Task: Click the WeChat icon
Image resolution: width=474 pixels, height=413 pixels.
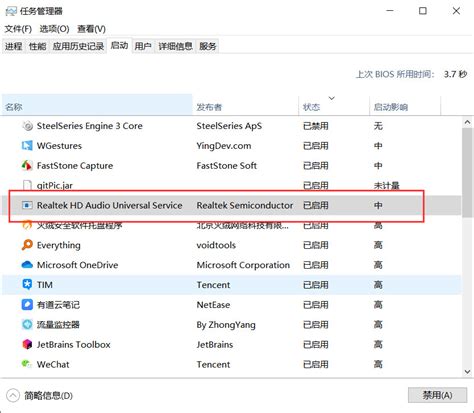Action: point(27,364)
